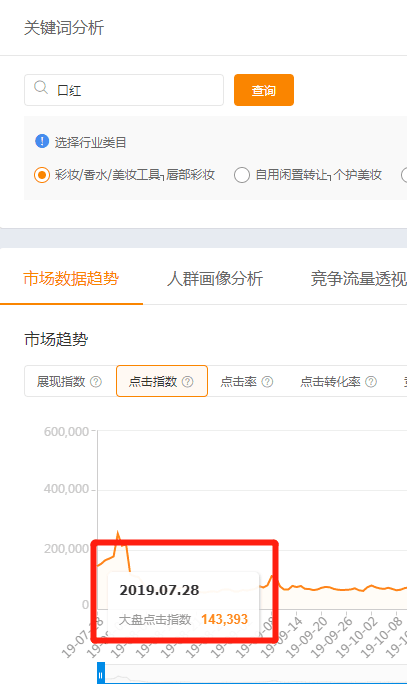Select 自用闲置转让 个护美妆 radio option
Screen dimensions: 407x684
tap(242, 175)
